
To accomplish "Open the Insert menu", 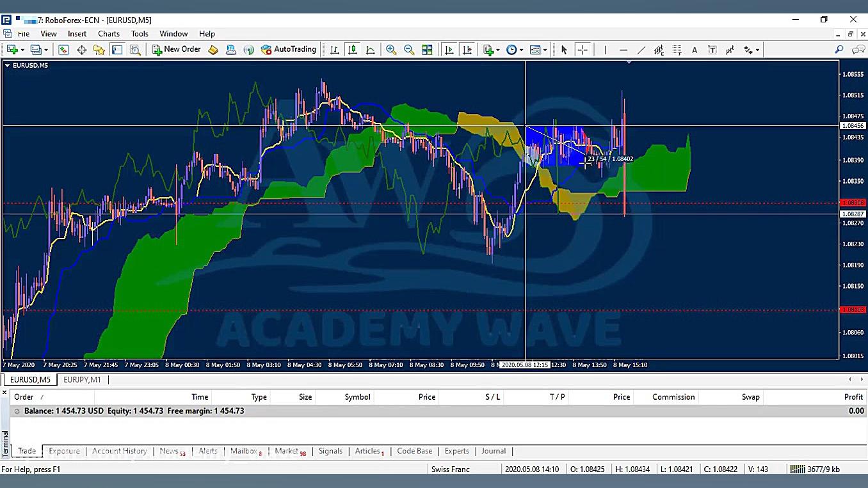I will coord(77,34).
